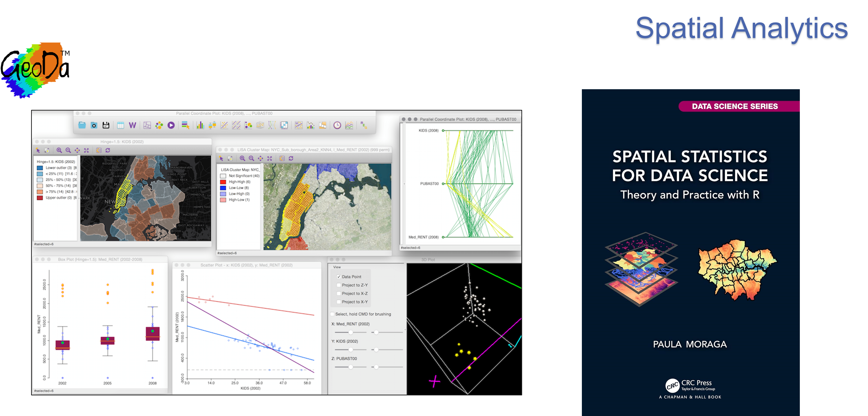Click the KIDS (2008) axis label
Screen dimensions: 868x416
[x=428, y=131]
